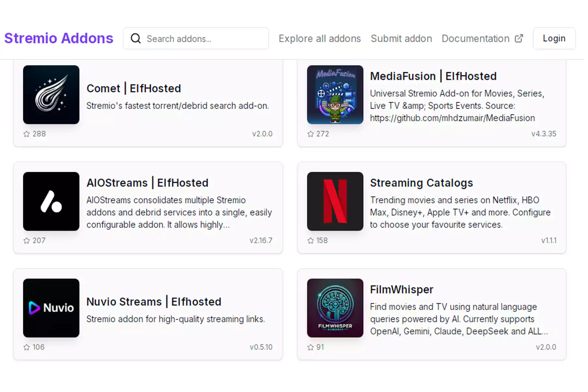Click the search magnifier icon

click(x=136, y=39)
